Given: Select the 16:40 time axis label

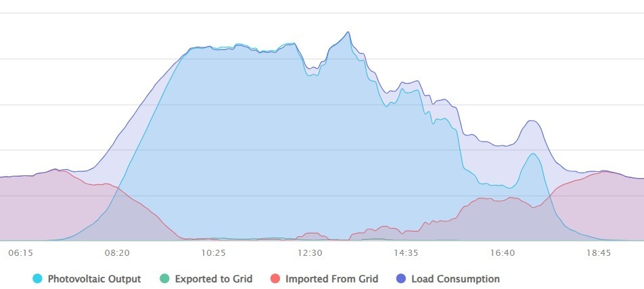Looking at the screenshot, I should (503, 253).
